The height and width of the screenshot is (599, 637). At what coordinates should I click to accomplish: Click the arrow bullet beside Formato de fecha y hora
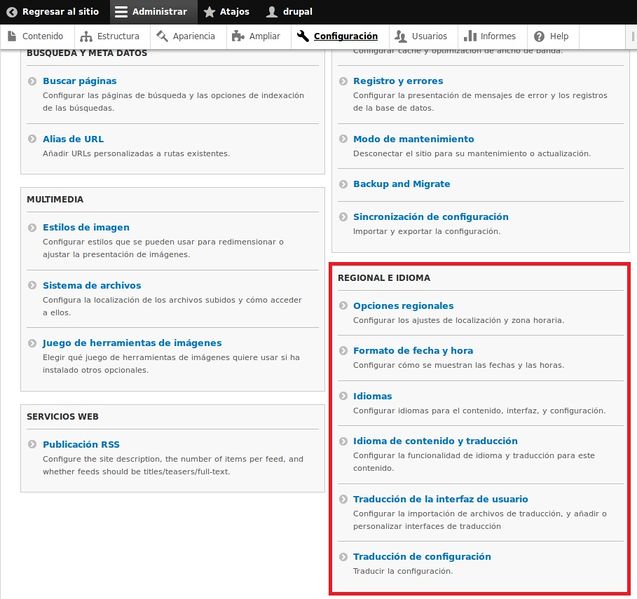tap(343, 351)
